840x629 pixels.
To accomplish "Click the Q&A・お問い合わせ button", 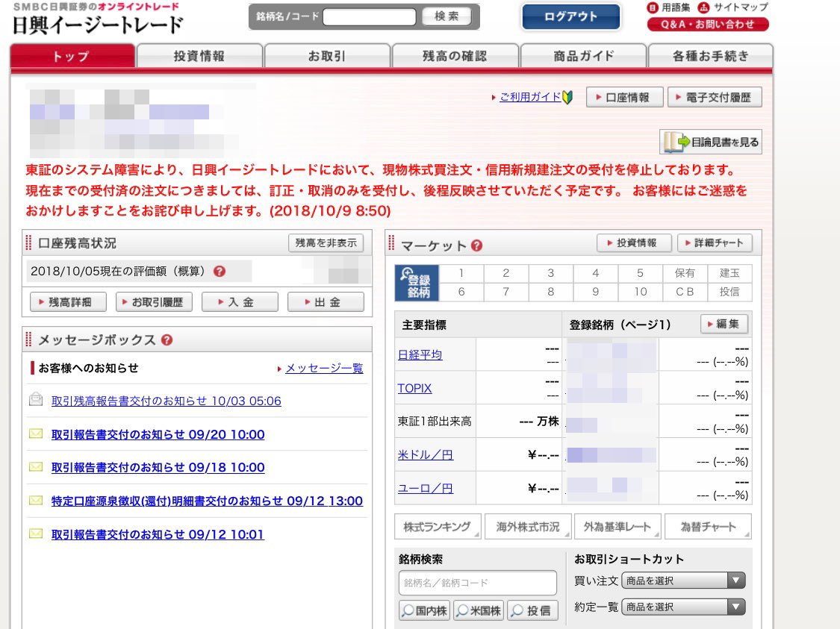I will [708, 24].
